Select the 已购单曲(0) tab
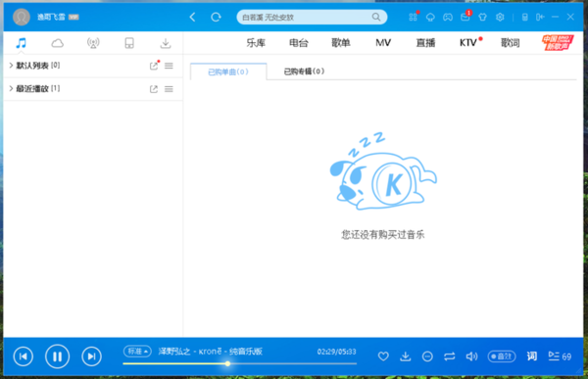 pos(228,71)
